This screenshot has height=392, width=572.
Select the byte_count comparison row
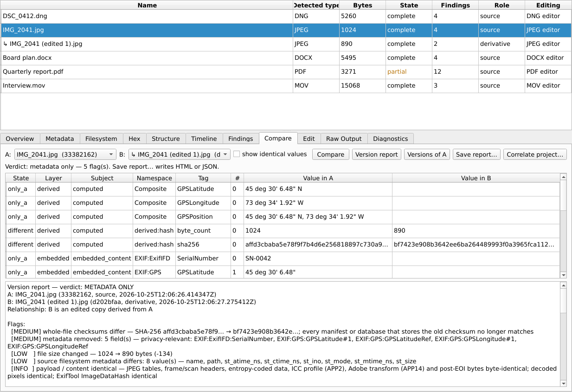click(x=283, y=231)
